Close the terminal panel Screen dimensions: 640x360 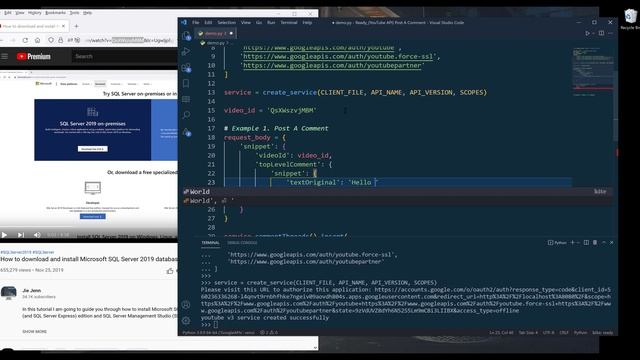coord(611,242)
